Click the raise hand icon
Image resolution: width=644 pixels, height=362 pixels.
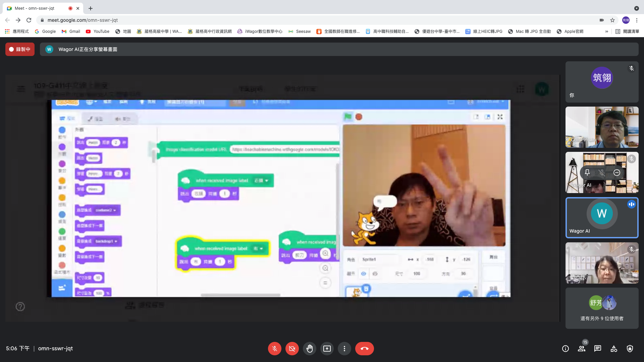[x=309, y=349]
